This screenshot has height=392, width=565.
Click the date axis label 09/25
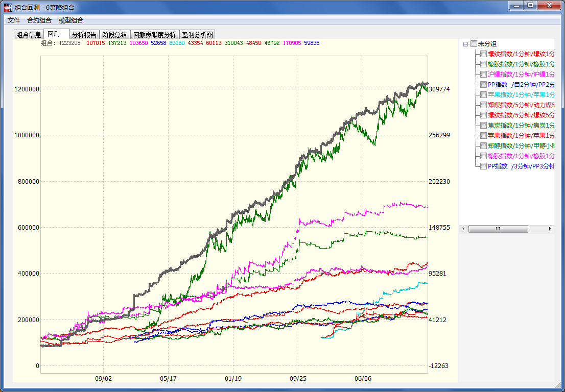coord(298,379)
